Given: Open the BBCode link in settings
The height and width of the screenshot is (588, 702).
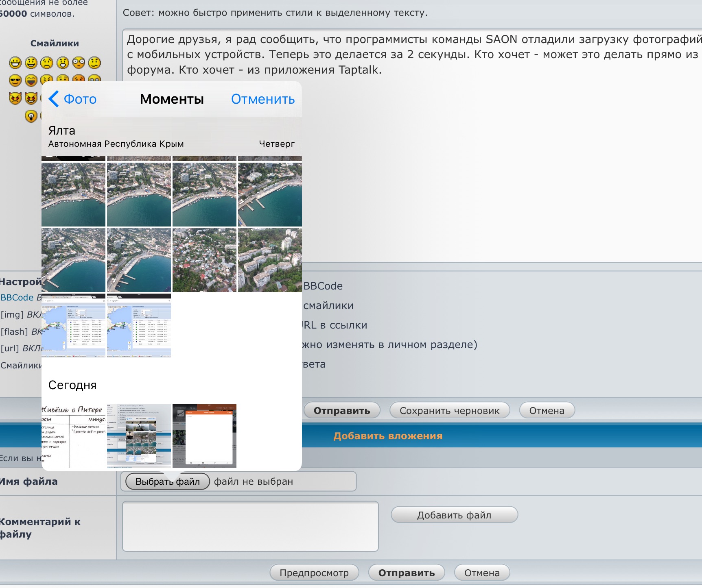Looking at the screenshot, I should (x=17, y=297).
